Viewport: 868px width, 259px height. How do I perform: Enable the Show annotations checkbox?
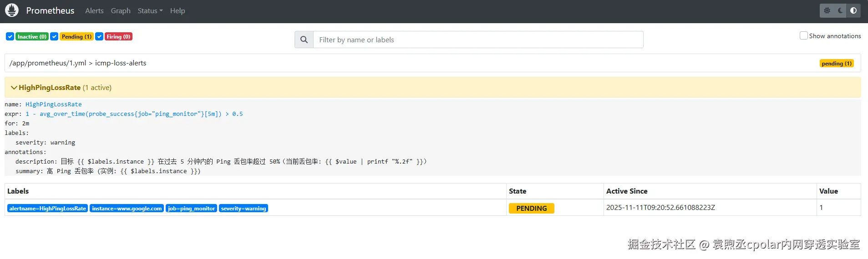(x=804, y=35)
